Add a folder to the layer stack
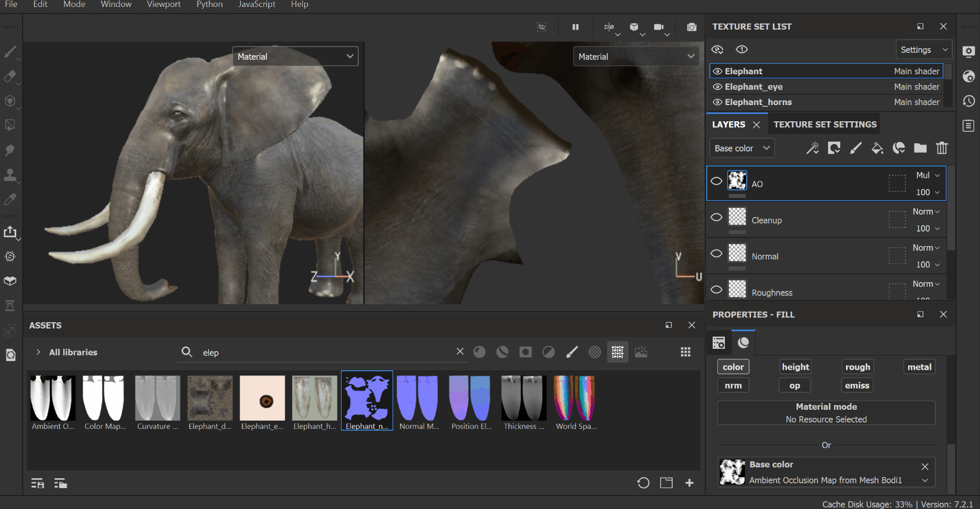The width and height of the screenshot is (980, 509). [920, 148]
